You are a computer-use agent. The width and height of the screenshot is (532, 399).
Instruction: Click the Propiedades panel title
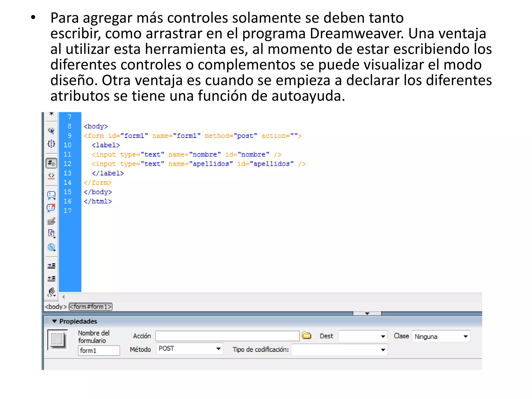(x=78, y=321)
